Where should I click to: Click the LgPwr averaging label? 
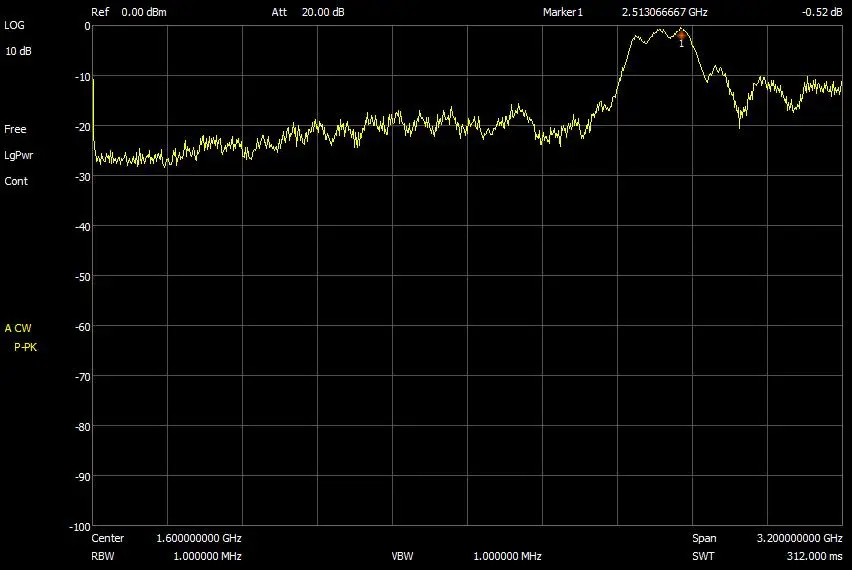tap(18, 155)
